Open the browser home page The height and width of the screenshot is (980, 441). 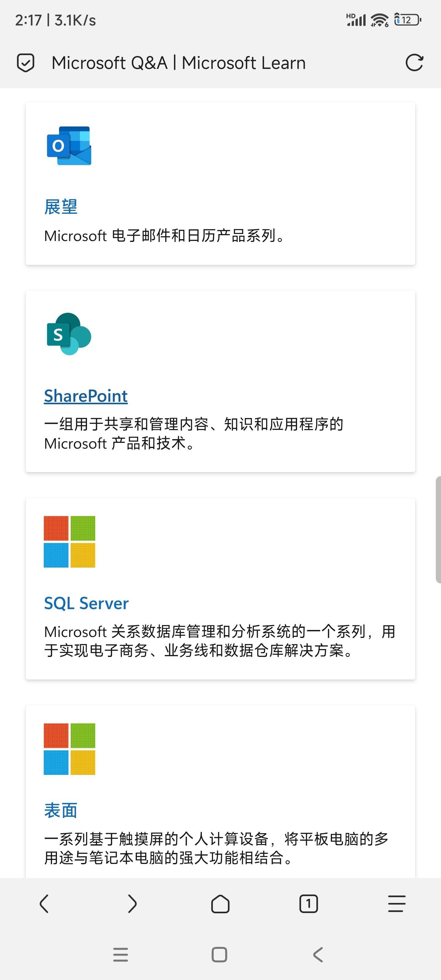coord(220,903)
